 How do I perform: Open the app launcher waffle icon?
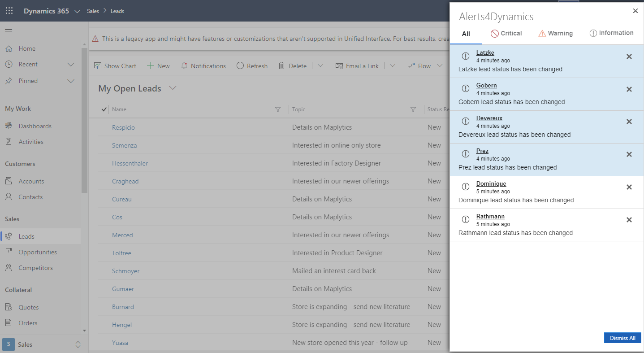click(x=9, y=11)
